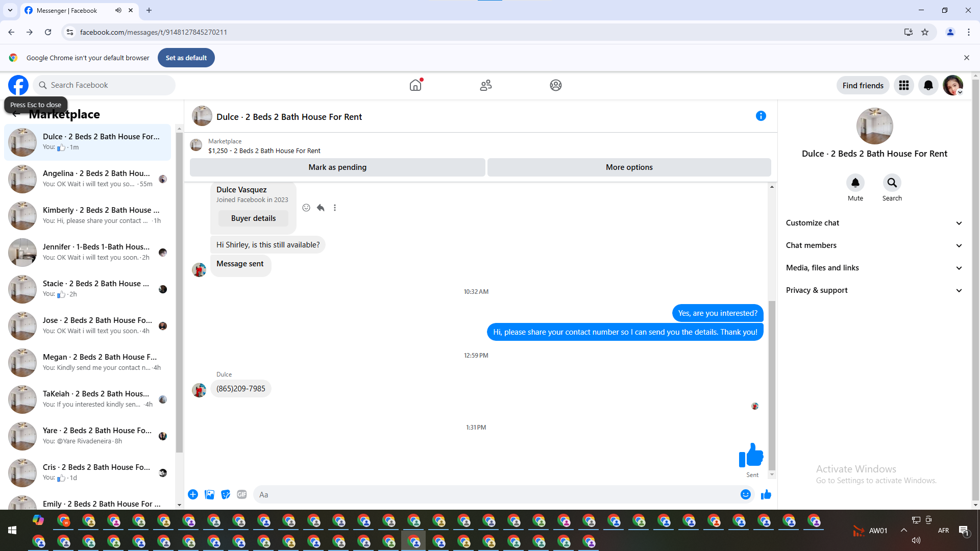Open more message options three-dot icon
The width and height of the screenshot is (980, 551).
point(335,208)
